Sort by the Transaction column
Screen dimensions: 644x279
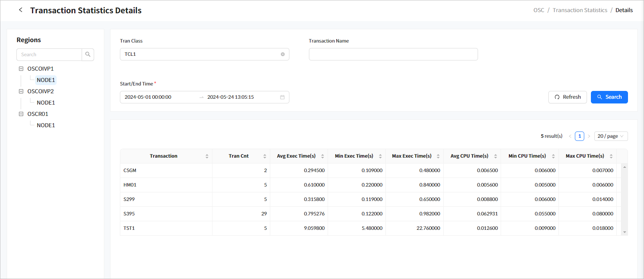(x=207, y=156)
